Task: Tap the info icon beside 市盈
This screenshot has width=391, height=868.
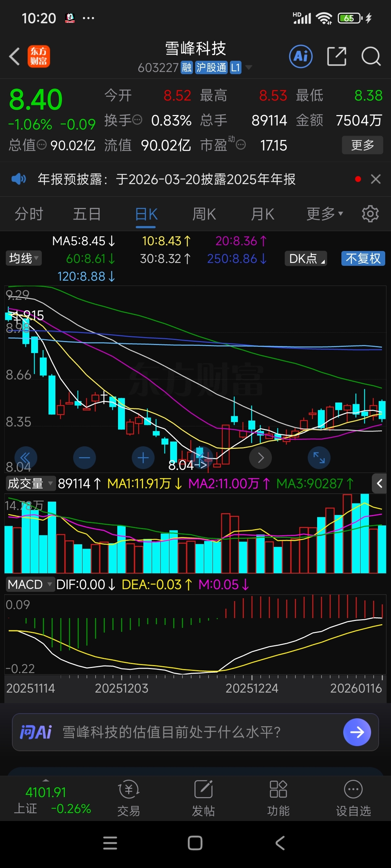Action: pyautogui.click(x=241, y=145)
